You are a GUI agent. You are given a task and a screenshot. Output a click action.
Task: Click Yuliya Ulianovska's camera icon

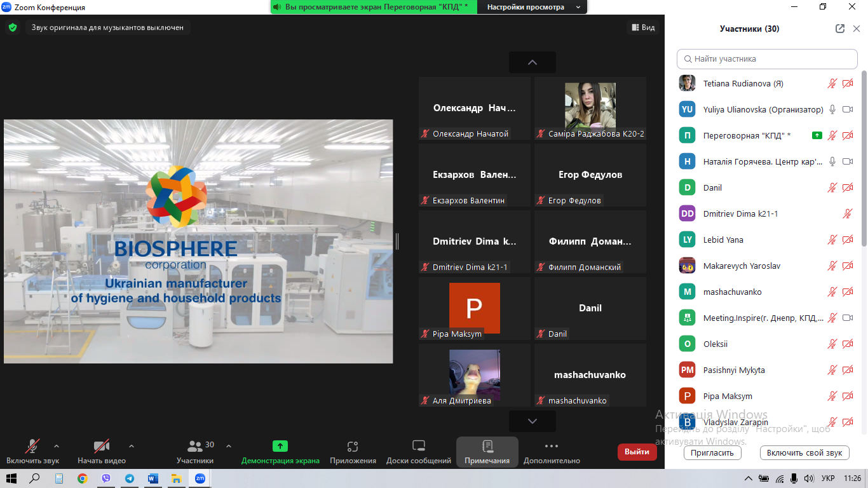(848, 109)
